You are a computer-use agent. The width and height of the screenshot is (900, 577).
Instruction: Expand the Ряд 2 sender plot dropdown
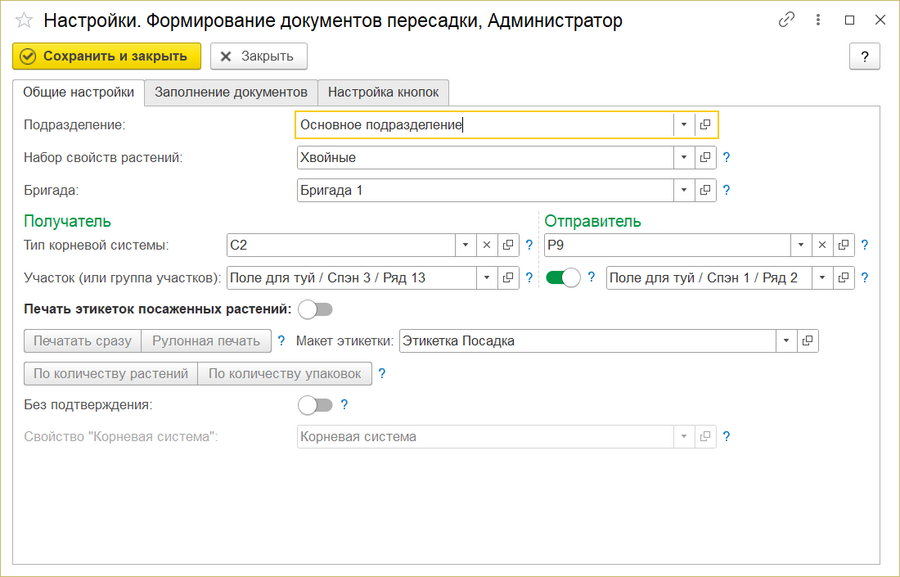(x=822, y=278)
